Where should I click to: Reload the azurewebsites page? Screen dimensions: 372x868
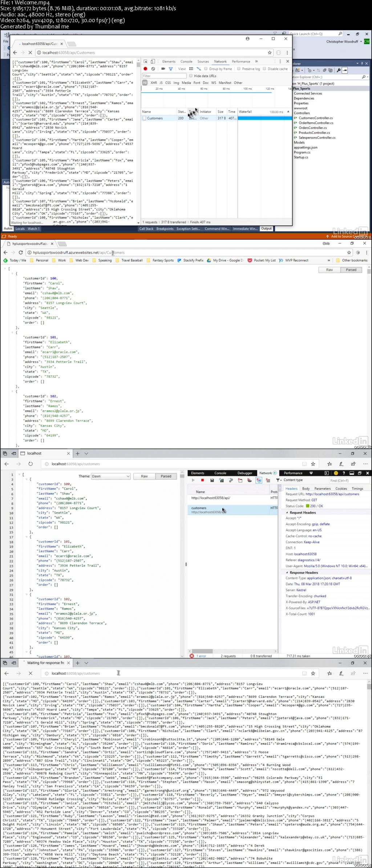tap(21, 252)
